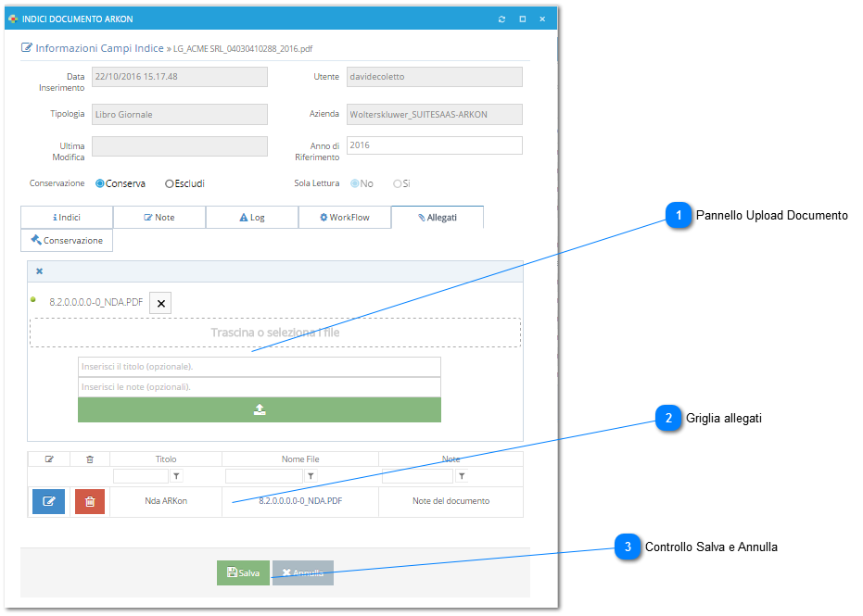Viewport: 863px width, 616px height.
Task: Remove the queued file 8.2.0.0.0.0-0_NDA.PDF
Action: 160,303
